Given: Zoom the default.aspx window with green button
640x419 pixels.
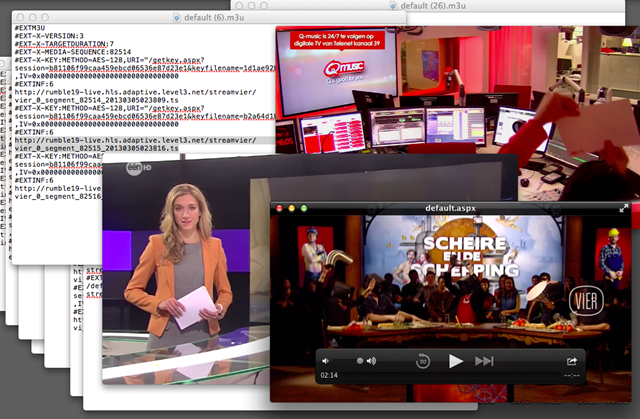Looking at the screenshot, I should (x=305, y=208).
